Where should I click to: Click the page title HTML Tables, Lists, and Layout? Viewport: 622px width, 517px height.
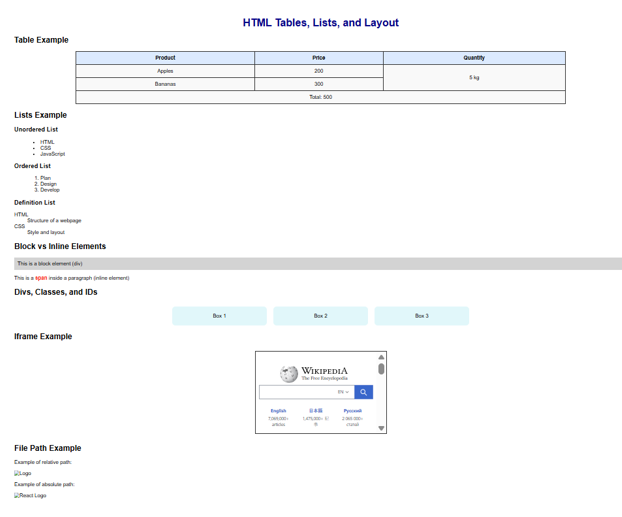(x=321, y=23)
